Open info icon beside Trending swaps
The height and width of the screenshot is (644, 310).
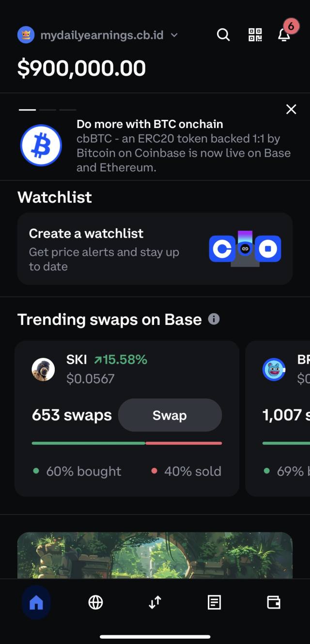click(x=214, y=319)
